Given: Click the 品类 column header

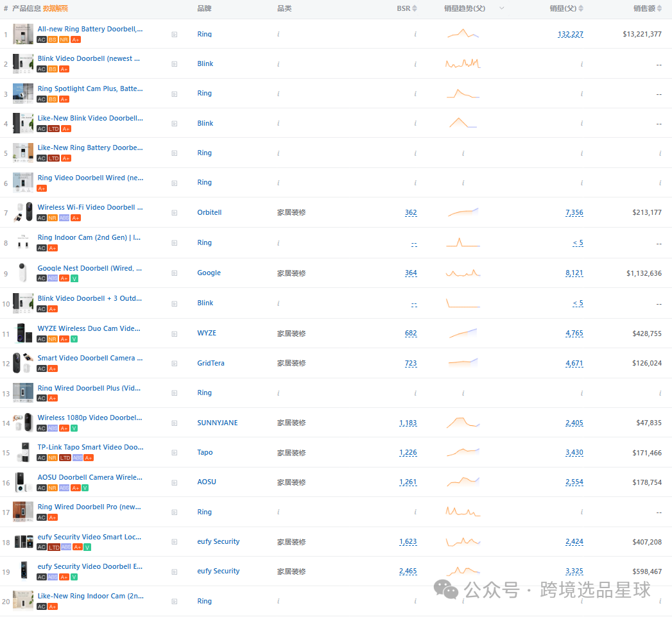Looking at the screenshot, I should [284, 8].
